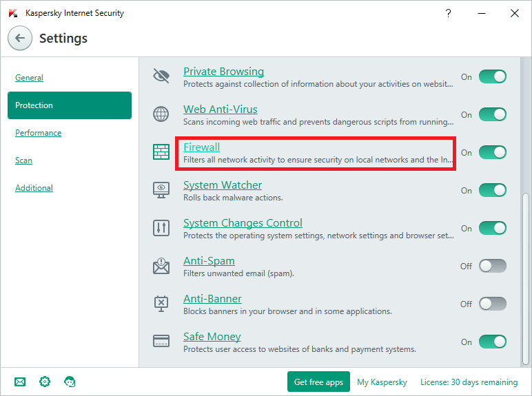Viewport: 532px width, 396px height.
Task: Click the Private Browsing crossed-eye icon
Action: (x=161, y=76)
